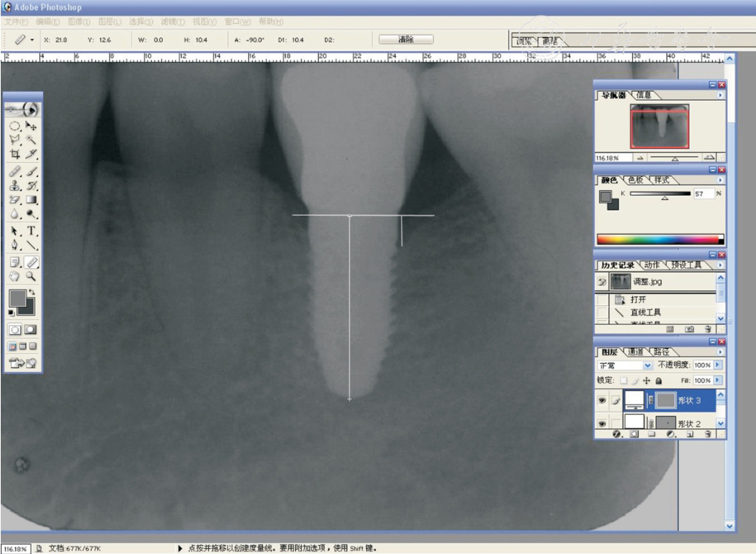
Task: Activate the Clone Stamp tool
Action: click(x=15, y=185)
